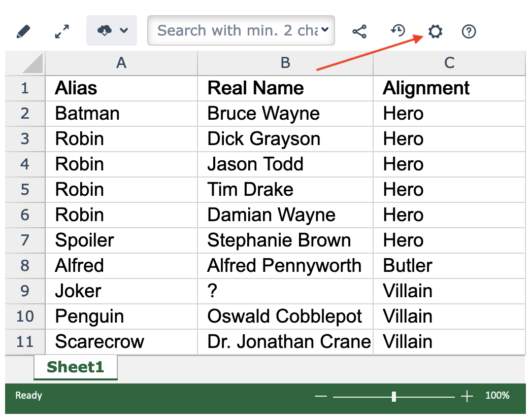Viewport: 531px width, 420px height.
Task: Click the "Real Name" header cell
Action: click(x=285, y=88)
